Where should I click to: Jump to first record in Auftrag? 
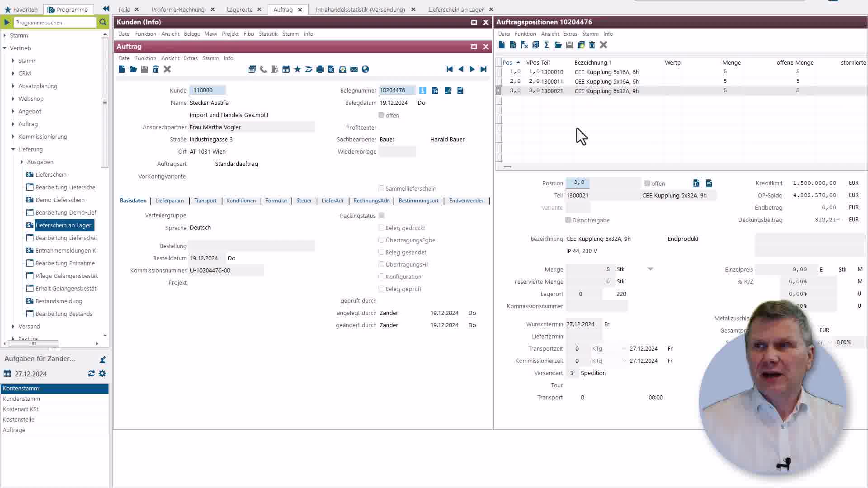(449, 69)
